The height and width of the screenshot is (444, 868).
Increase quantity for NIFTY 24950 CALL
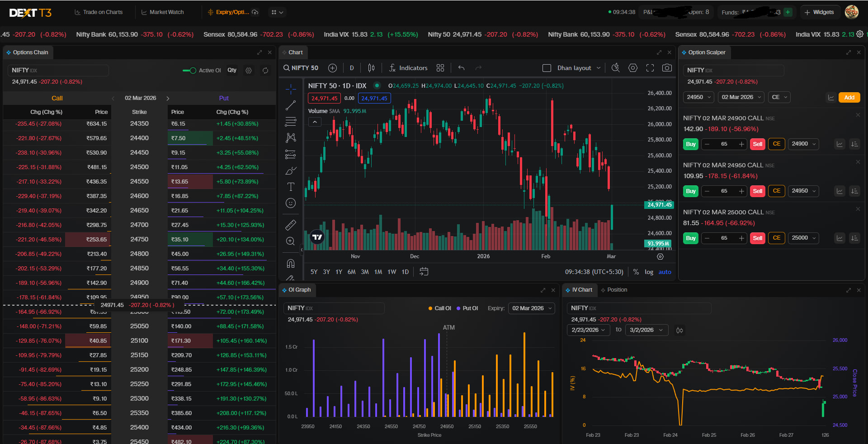[x=741, y=191]
